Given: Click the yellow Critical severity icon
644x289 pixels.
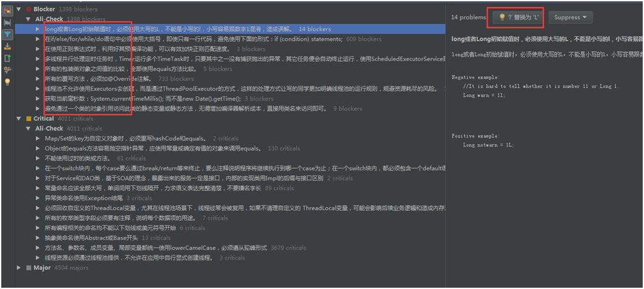Looking at the screenshot, I should (29, 118).
